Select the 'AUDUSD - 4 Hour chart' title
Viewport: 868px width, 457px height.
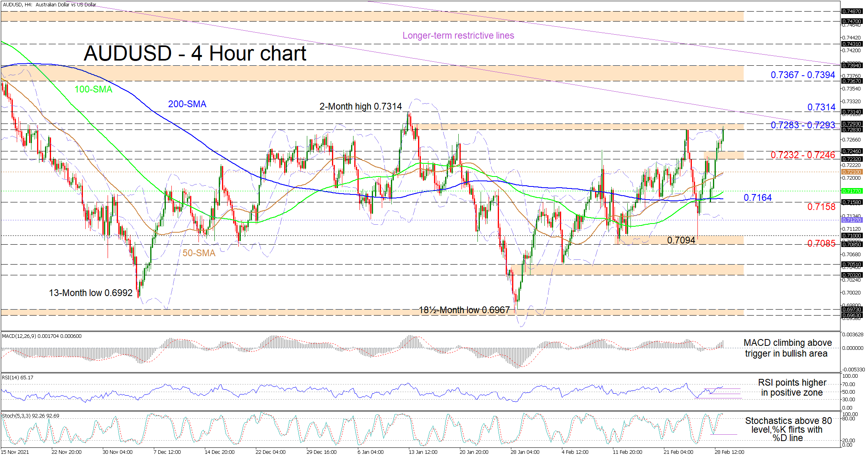tap(195, 53)
